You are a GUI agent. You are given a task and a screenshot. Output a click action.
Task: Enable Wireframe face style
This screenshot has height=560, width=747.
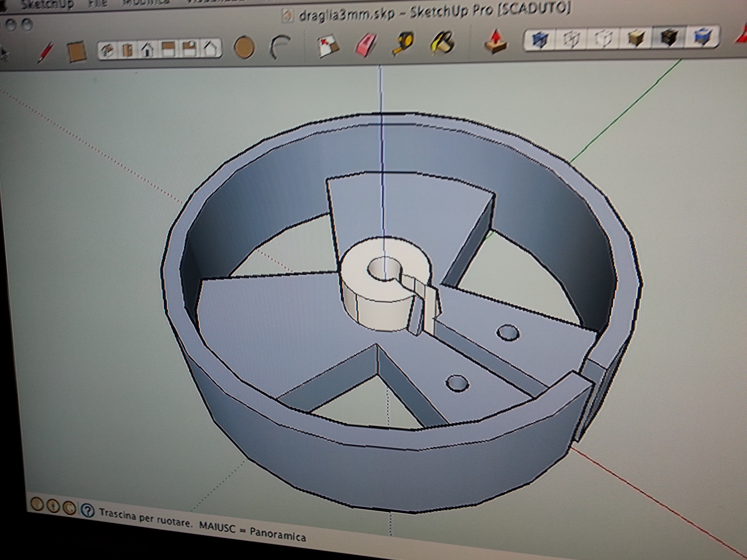pyautogui.click(x=572, y=40)
